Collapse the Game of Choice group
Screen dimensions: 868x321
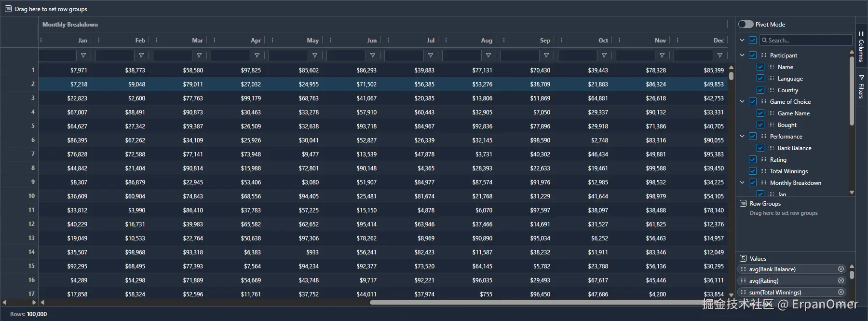742,102
